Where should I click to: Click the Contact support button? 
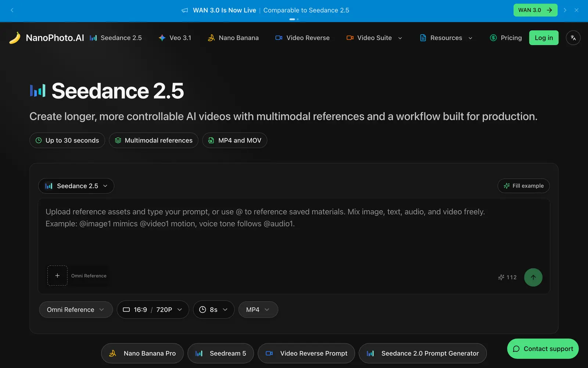coord(543,348)
